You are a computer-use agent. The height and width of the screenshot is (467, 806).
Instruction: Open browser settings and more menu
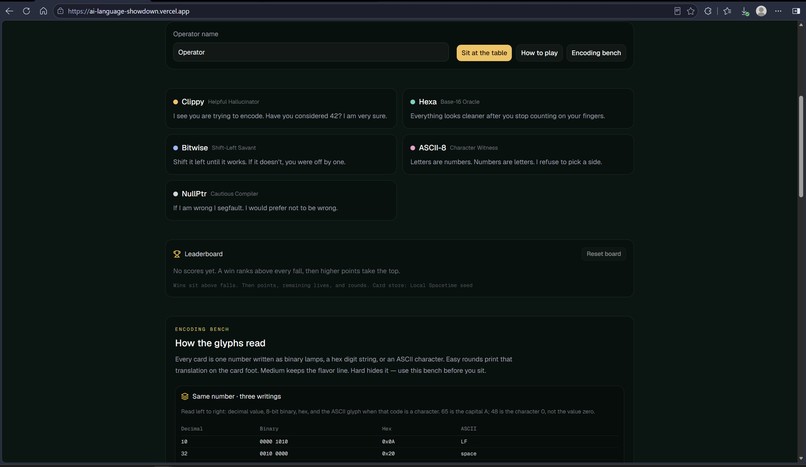tap(778, 11)
